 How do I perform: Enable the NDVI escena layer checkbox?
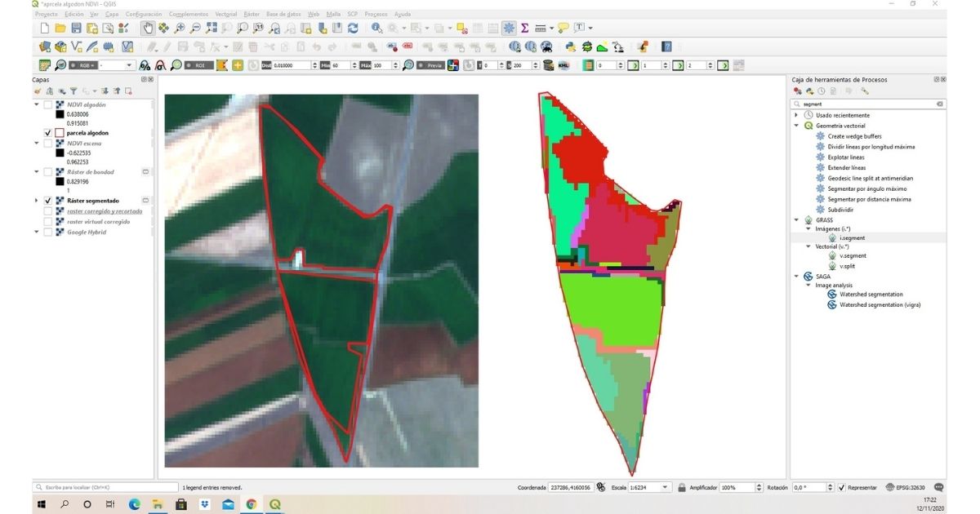[48, 144]
